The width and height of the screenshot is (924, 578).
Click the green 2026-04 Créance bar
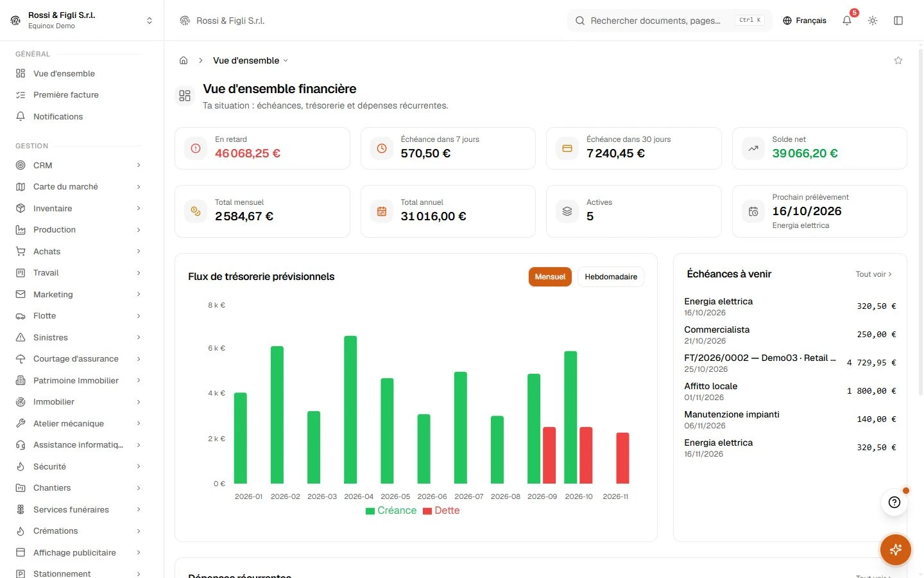tap(350, 410)
